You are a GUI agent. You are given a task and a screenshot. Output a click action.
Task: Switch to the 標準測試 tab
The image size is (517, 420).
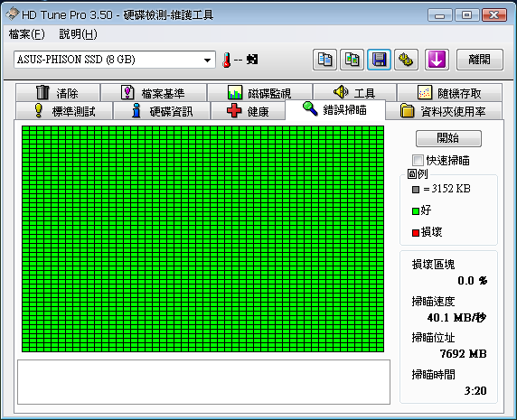64,111
